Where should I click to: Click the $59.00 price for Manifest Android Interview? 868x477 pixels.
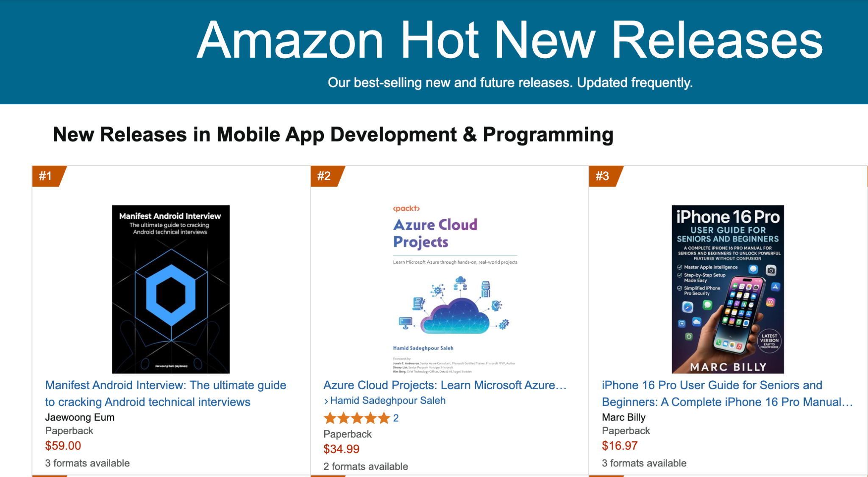(x=63, y=446)
